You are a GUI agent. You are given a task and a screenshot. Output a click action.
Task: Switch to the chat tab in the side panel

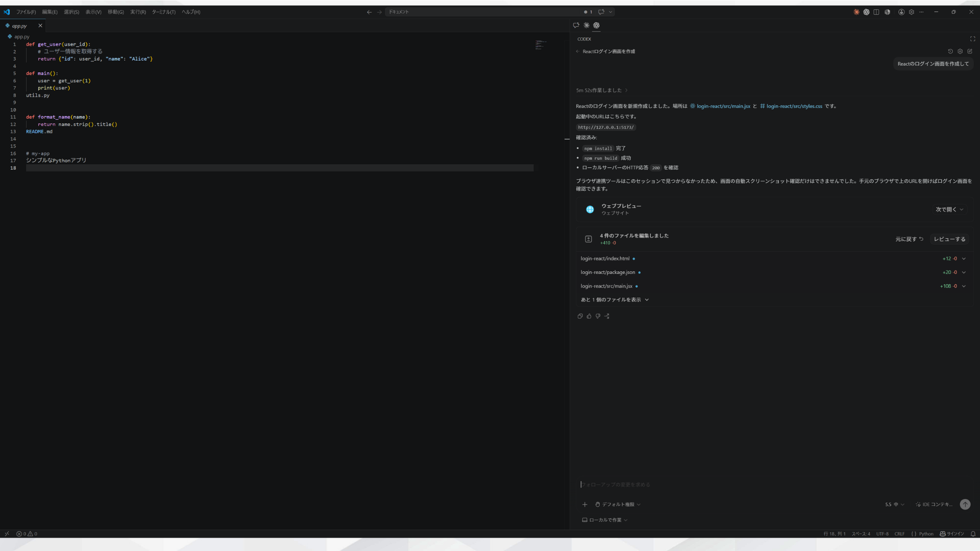coord(576,25)
